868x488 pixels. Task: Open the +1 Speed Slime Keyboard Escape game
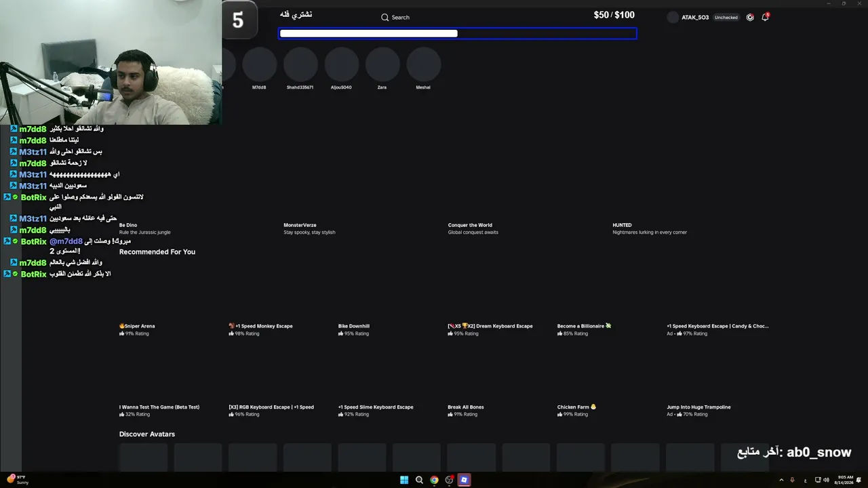tap(376, 407)
